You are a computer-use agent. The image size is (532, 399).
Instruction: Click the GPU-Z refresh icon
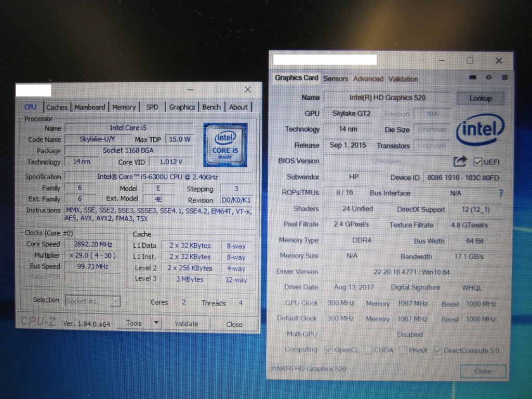point(488,78)
